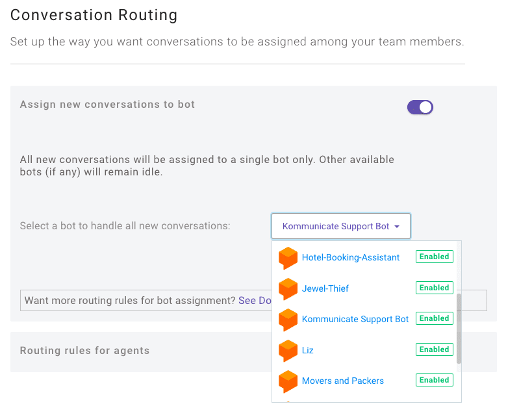The height and width of the screenshot is (417, 532).
Task: Pick Kommunicate Support Bot in the list
Action: (355, 320)
